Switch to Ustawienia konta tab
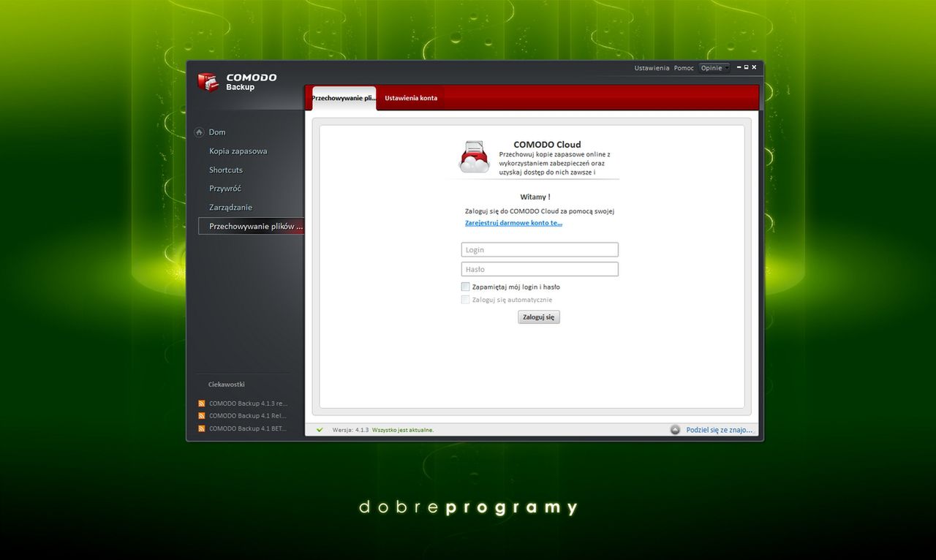Viewport: 936px width, 560px height. click(411, 98)
